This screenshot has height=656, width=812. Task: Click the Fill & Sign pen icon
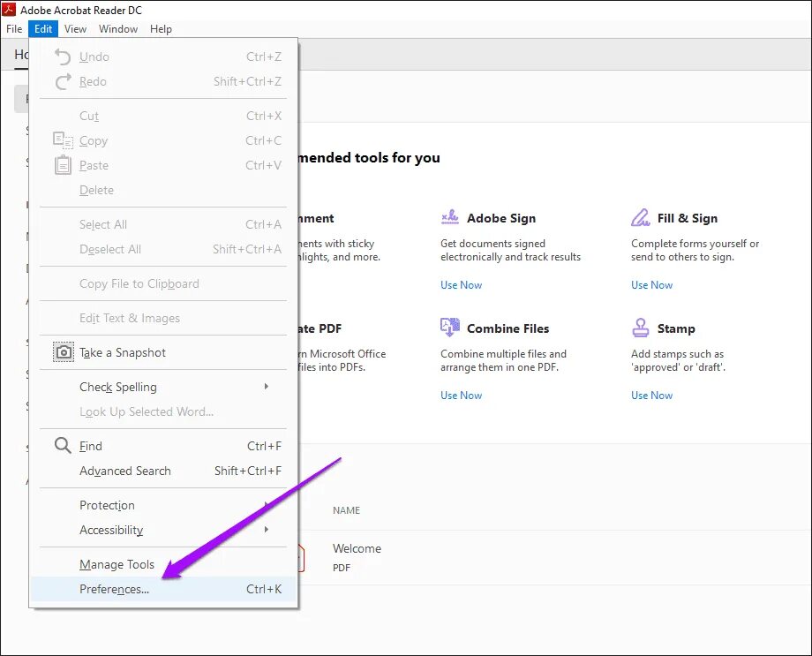tap(641, 217)
